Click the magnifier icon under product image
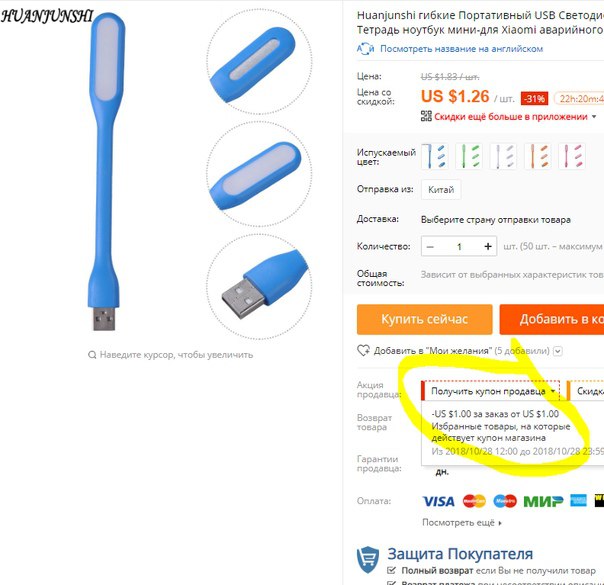Screen dimensions: 604x585 (92, 355)
